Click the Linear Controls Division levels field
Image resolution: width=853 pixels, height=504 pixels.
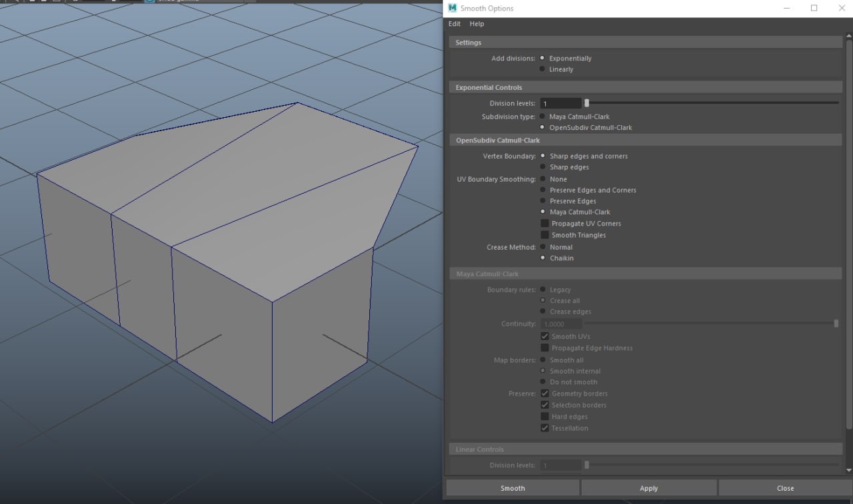click(560, 465)
